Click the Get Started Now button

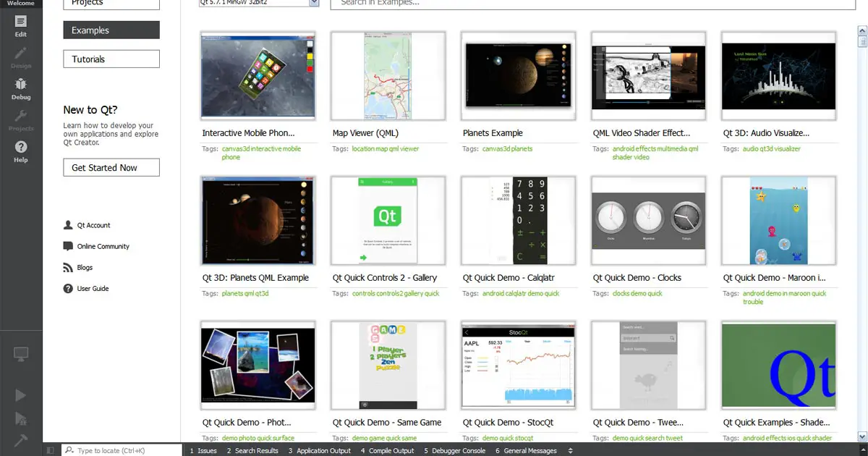pyautogui.click(x=111, y=167)
